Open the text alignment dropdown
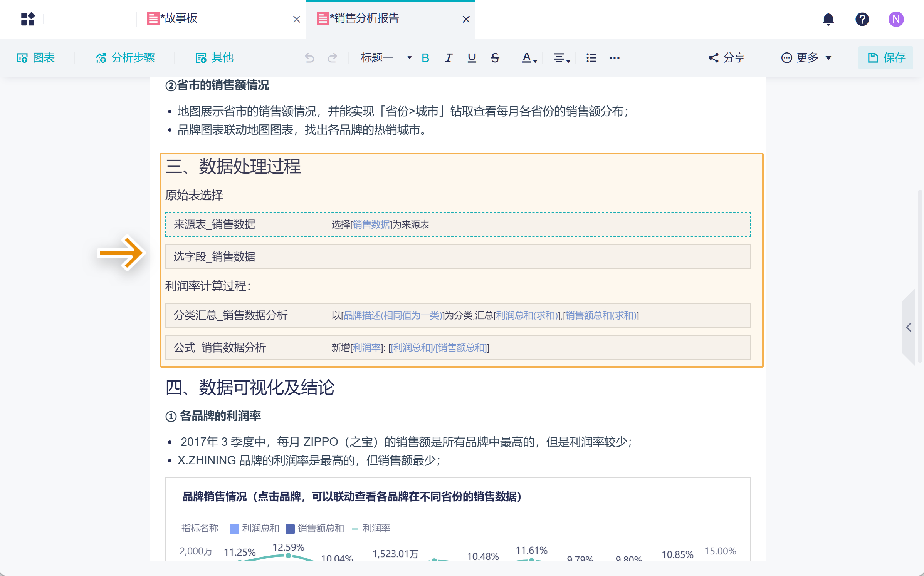This screenshot has height=576, width=924. (x=562, y=58)
